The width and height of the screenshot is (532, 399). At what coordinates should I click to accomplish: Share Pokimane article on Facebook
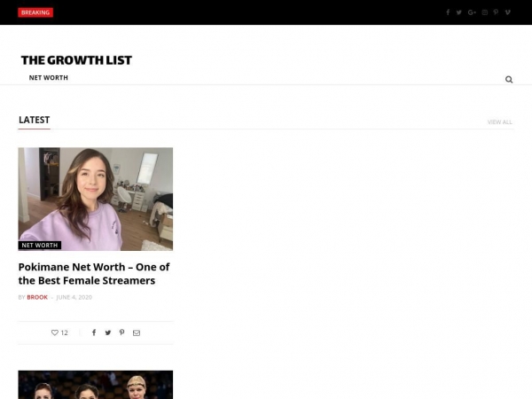tap(94, 332)
